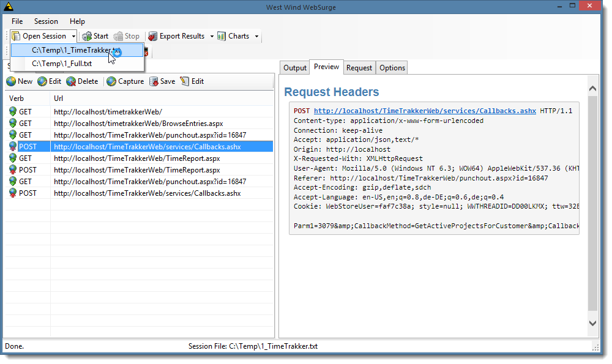Expand the Export Results dropdown arrow
The image size is (612, 364).
tap(212, 36)
